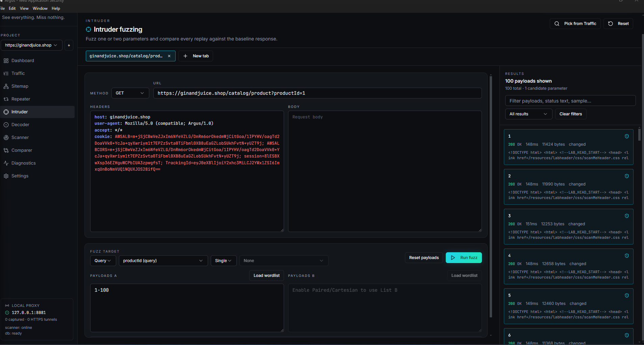This screenshot has width=644, height=345.
Task: Click the Run fuzz button
Action: tap(464, 258)
